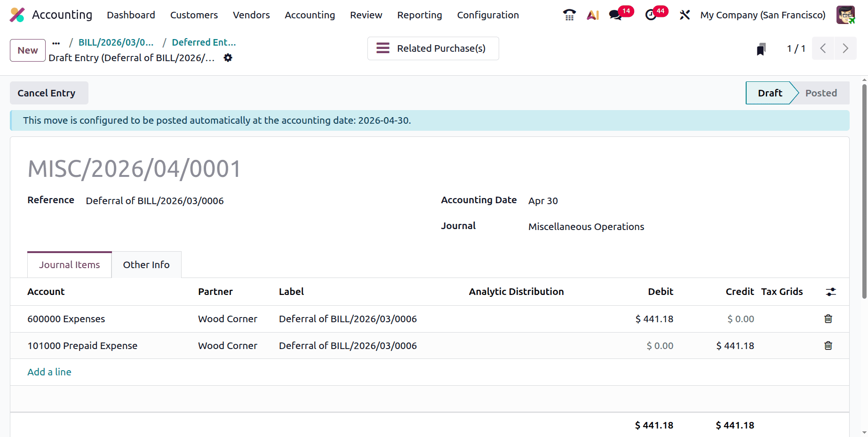Viewport: 868px width, 437px height.
Task: Open the VoIP phone icon
Action: tap(569, 15)
